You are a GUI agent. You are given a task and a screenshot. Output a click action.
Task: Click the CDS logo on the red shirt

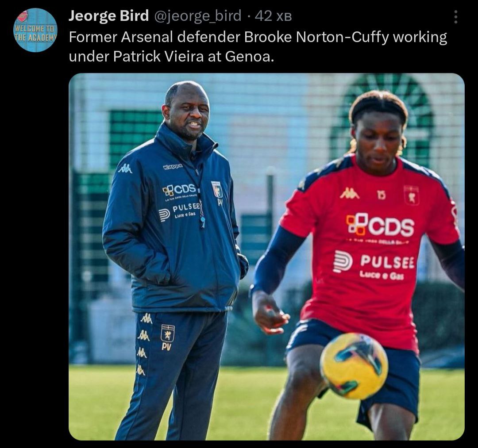coord(380,225)
